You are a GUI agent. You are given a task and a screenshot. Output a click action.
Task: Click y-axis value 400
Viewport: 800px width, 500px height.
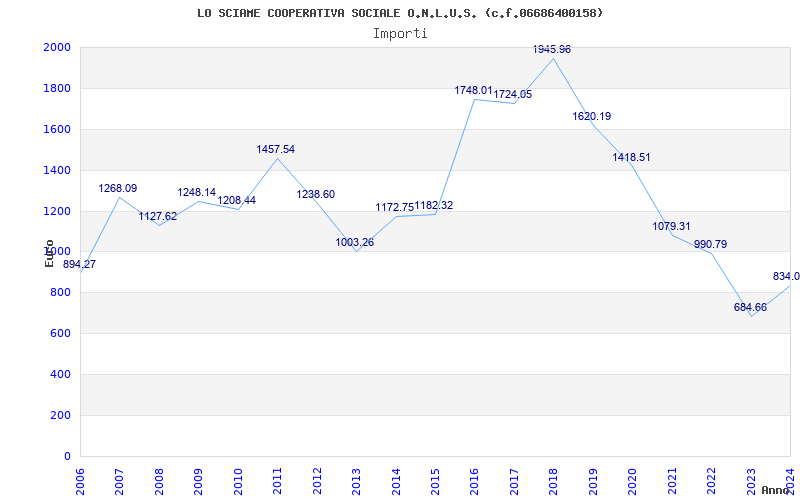60,374
